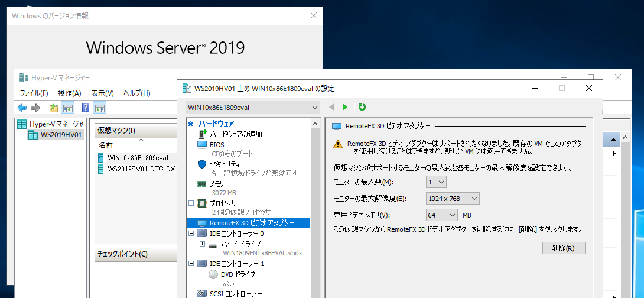Click the hard drive icon
The width and height of the screenshot is (644, 298).
coord(213,245)
